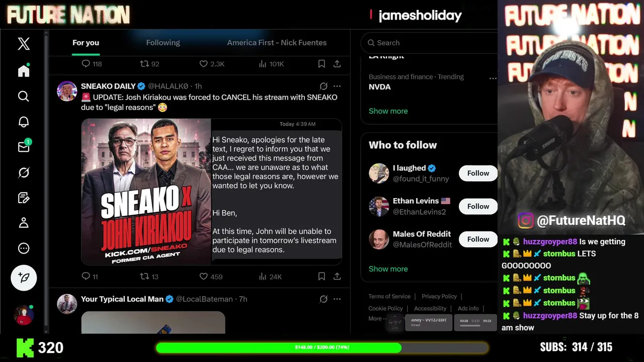This screenshot has height=362, width=644.
Task: Click Grok icon on Your Typical Local Man post
Action: point(324,299)
